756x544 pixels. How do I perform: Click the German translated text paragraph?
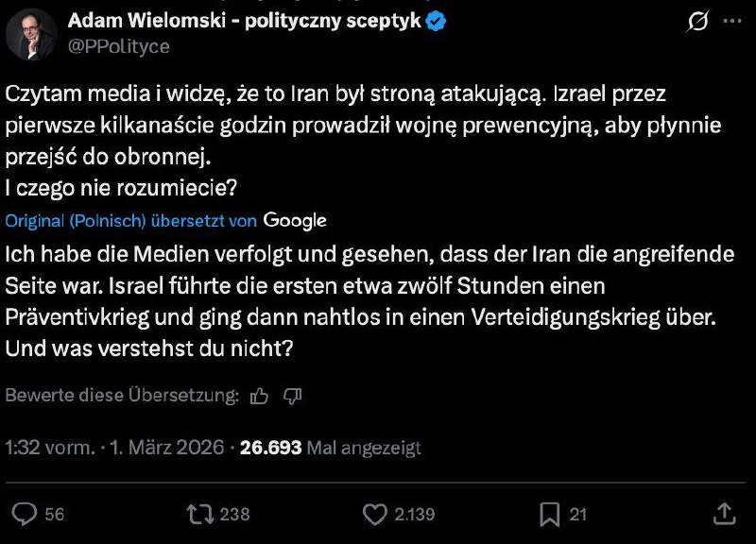tap(359, 299)
